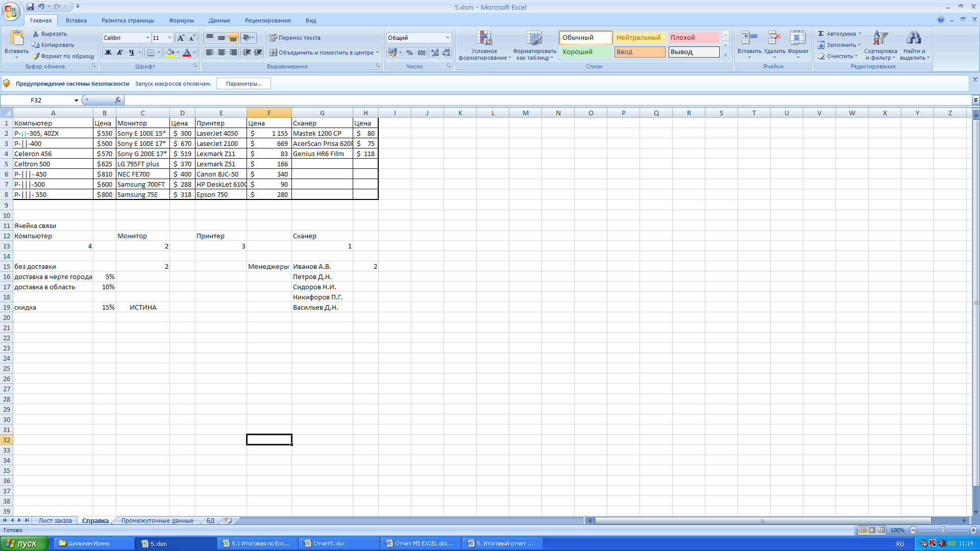Toggle Wrap Text option
Screen dimensions: 980x551
click(x=295, y=38)
